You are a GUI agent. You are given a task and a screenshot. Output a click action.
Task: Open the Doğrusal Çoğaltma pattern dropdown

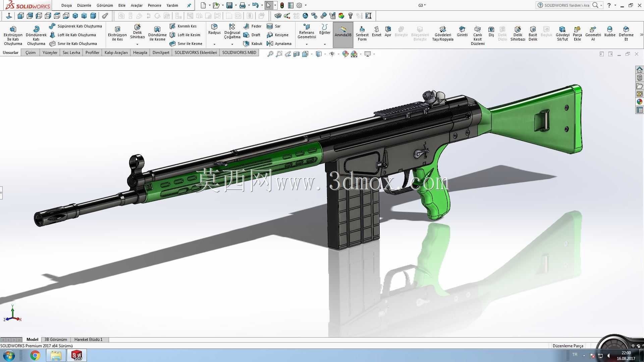[232, 44]
